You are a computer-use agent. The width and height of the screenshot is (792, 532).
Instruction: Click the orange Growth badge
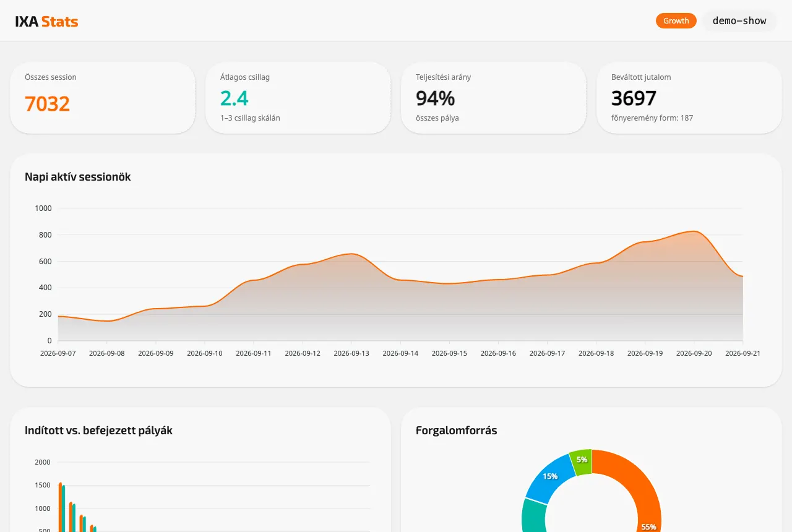pyautogui.click(x=676, y=21)
